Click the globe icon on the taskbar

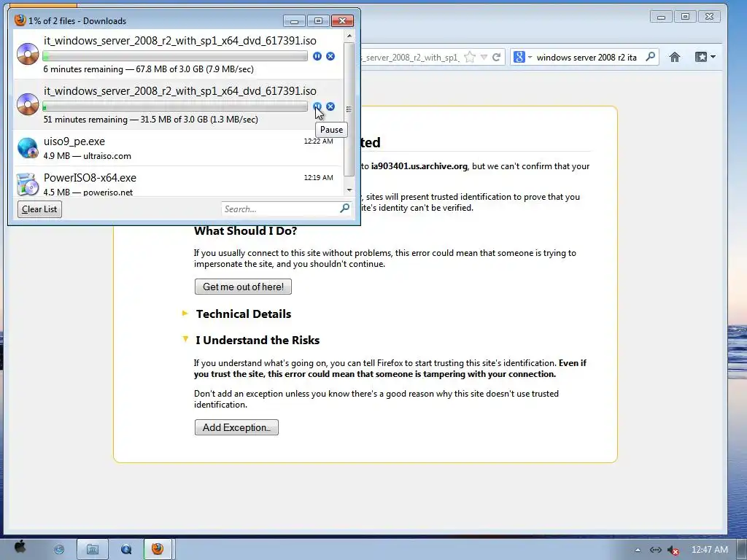click(x=59, y=550)
